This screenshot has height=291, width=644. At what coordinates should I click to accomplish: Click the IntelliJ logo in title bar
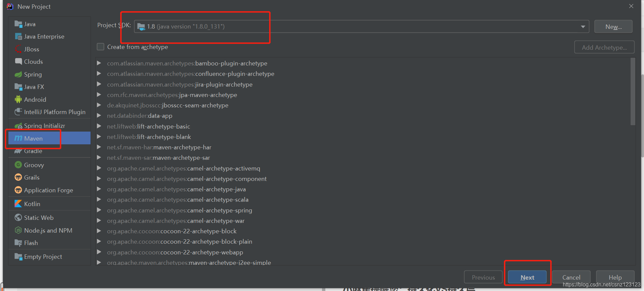point(10,6)
